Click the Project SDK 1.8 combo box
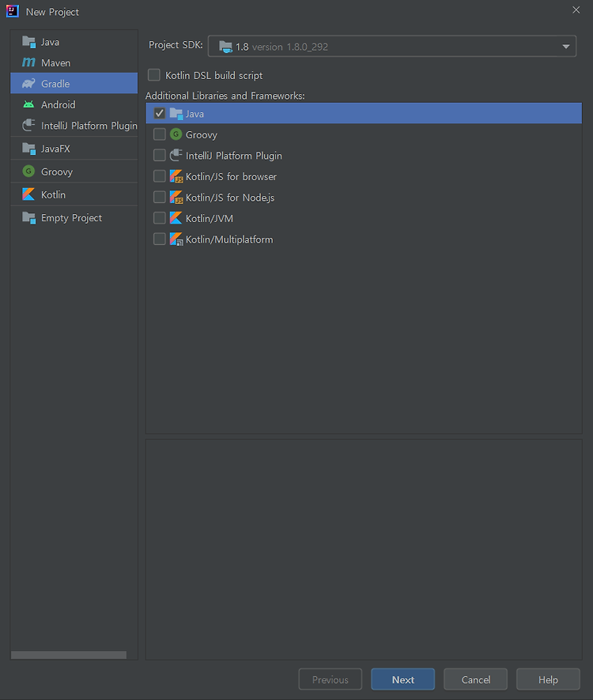Screen dimensions: 593x700 [392, 47]
